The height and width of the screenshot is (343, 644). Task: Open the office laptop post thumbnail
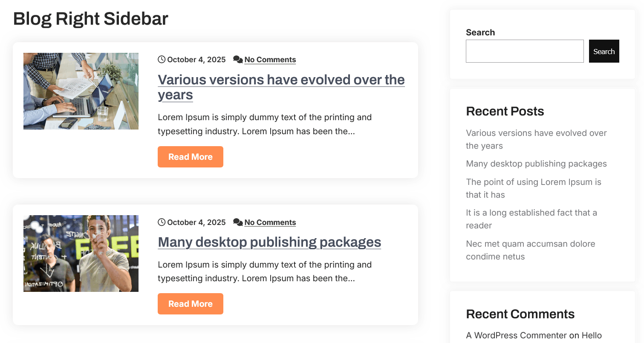81,91
